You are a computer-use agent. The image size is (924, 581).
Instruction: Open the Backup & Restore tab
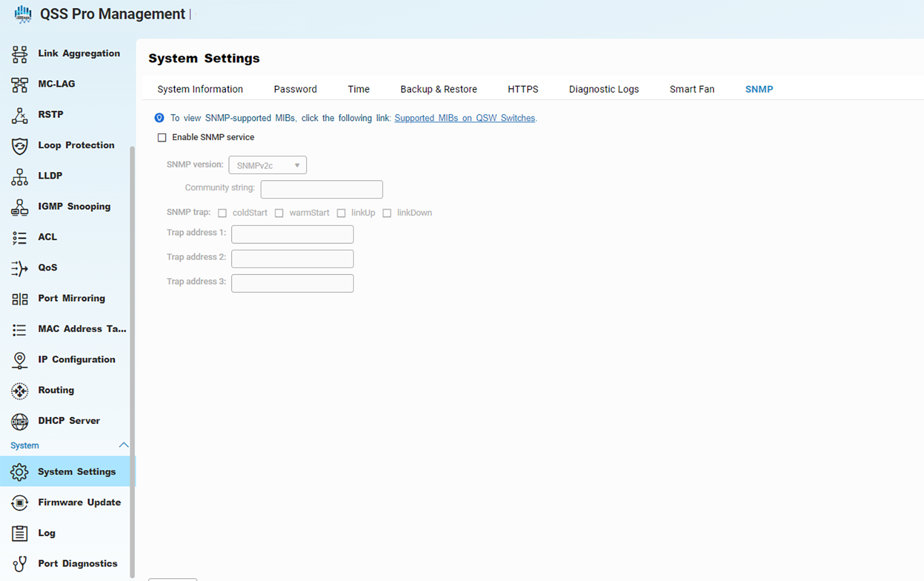click(x=438, y=89)
